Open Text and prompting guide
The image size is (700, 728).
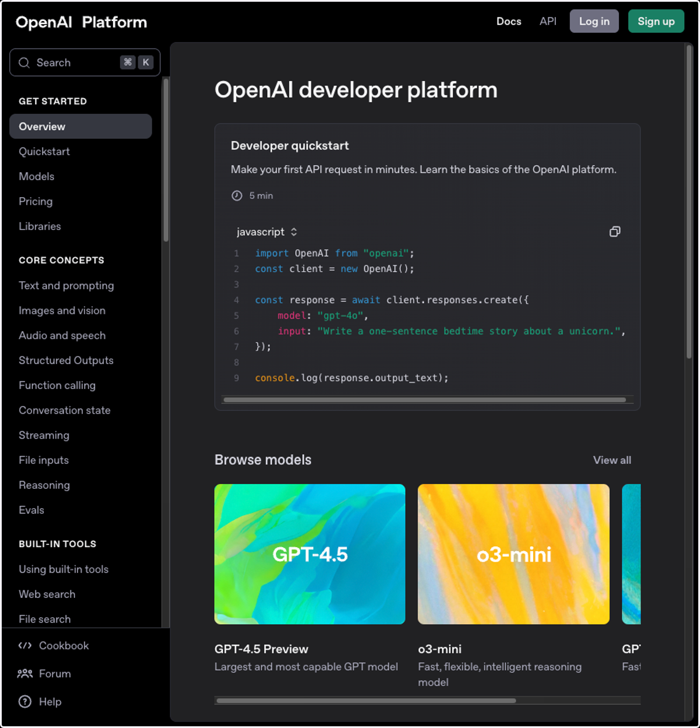66,285
